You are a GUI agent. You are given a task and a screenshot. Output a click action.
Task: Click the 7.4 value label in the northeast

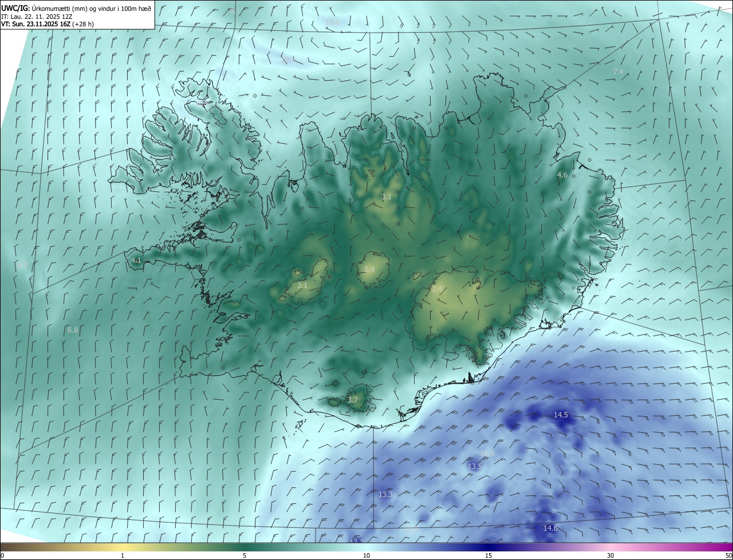[x=618, y=72]
